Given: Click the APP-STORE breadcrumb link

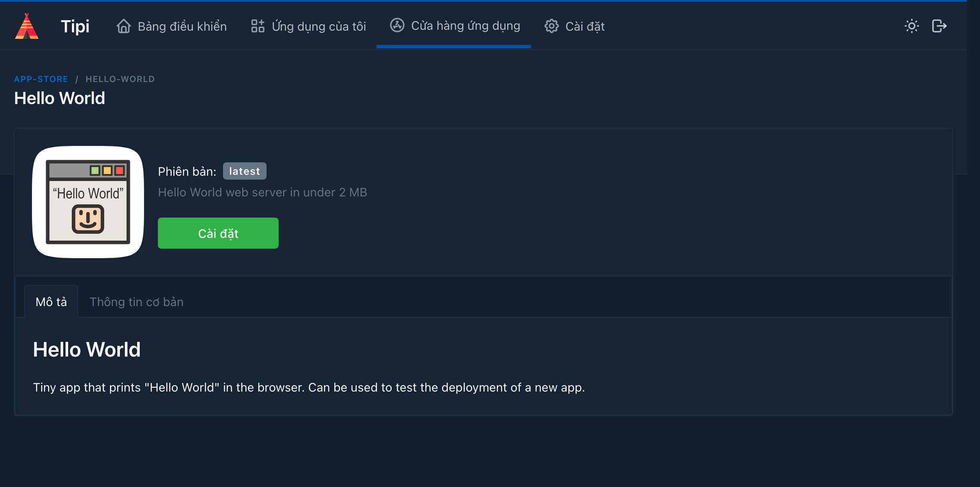Looking at the screenshot, I should [41, 79].
